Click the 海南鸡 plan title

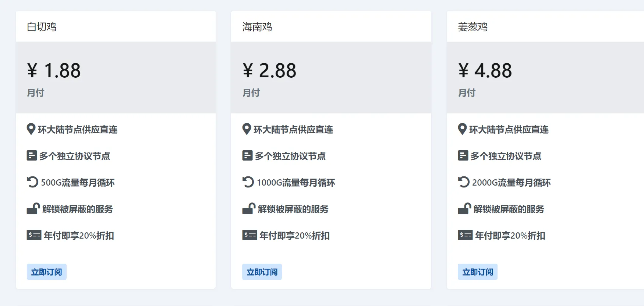tap(257, 27)
